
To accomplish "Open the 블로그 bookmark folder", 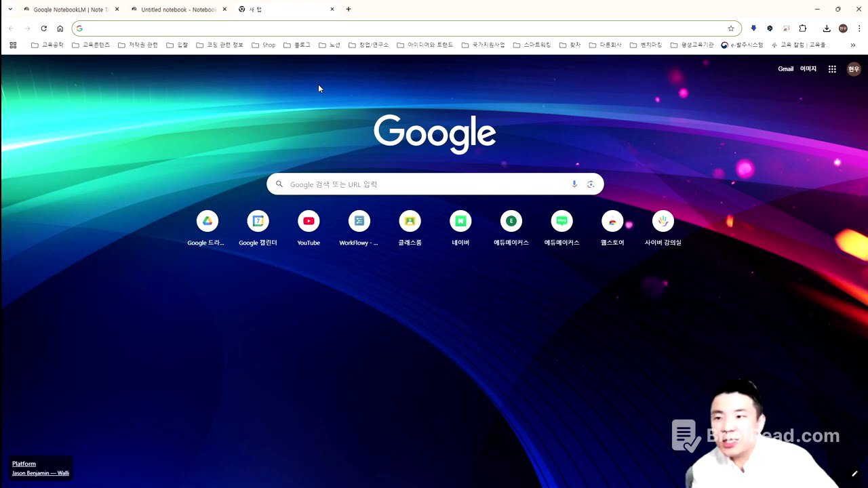I will click(297, 45).
